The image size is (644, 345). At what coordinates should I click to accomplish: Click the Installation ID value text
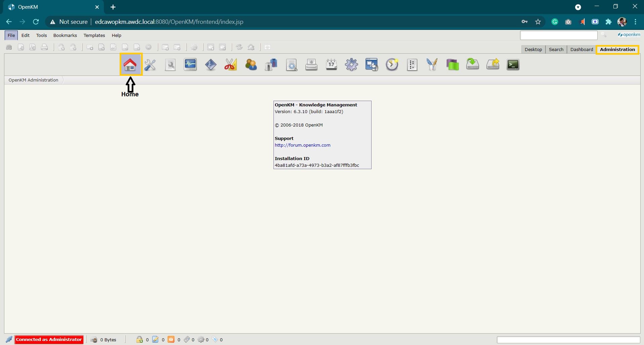tap(317, 165)
